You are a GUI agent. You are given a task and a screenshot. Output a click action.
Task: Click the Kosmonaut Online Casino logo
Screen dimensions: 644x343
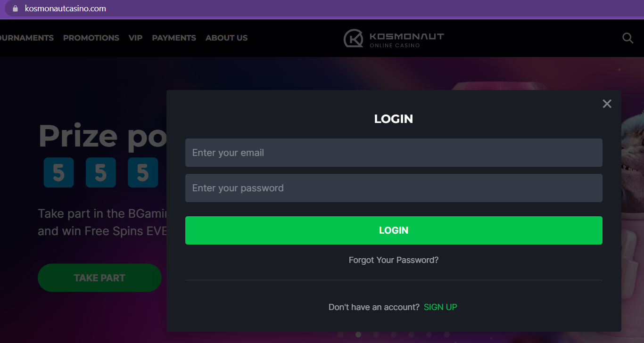[x=394, y=38]
